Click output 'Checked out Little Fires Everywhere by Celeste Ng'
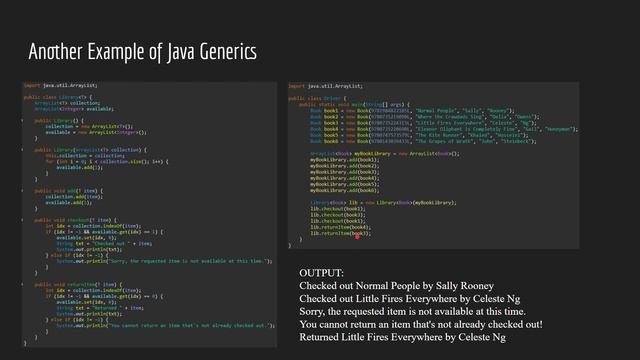This screenshot has height=360, width=640. click(x=409, y=298)
